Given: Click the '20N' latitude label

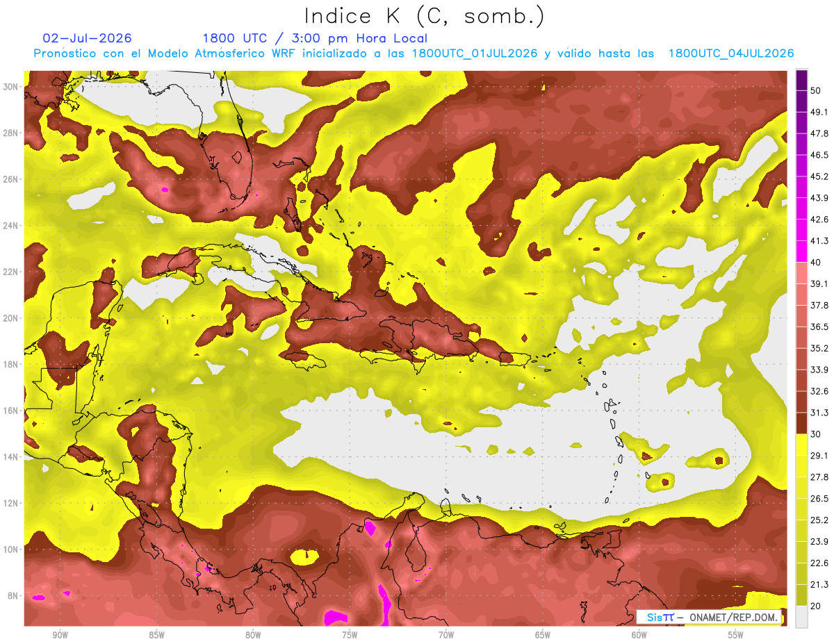Looking at the screenshot, I should pos(10,318).
